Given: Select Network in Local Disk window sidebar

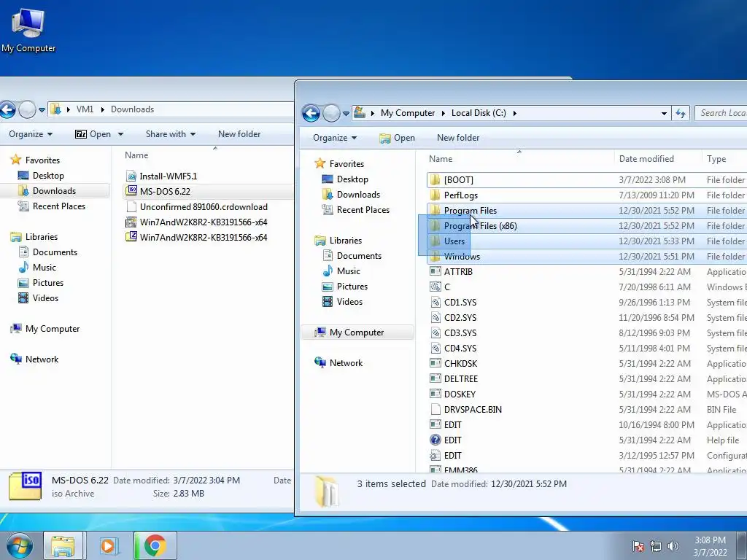Looking at the screenshot, I should pyautogui.click(x=346, y=363).
